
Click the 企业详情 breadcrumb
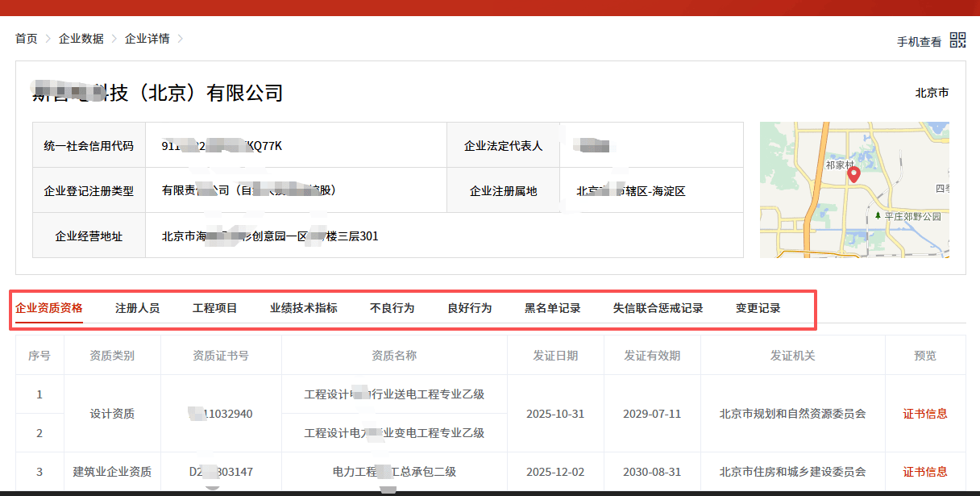click(x=147, y=39)
